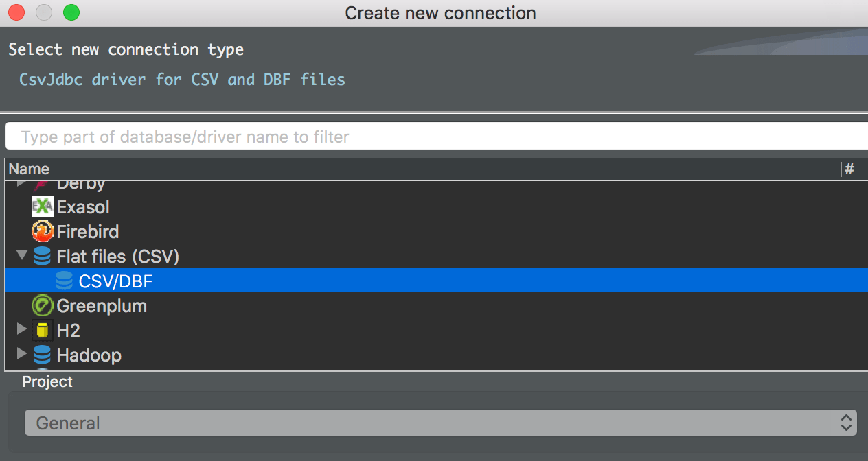This screenshot has height=461, width=868.
Task: Click the Firebird driver icon
Action: (42, 231)
